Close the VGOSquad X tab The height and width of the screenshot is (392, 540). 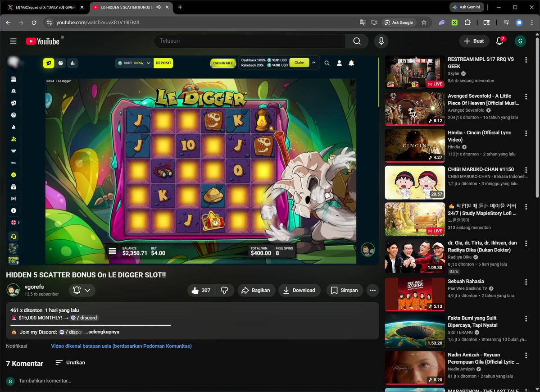coord(82,7)
